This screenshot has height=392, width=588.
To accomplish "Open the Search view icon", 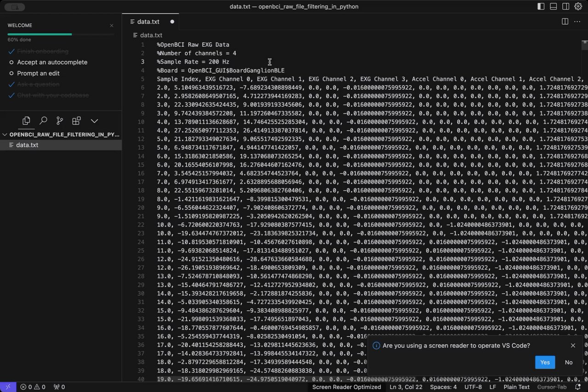I will pyautogui.click(x=43, y=121).
